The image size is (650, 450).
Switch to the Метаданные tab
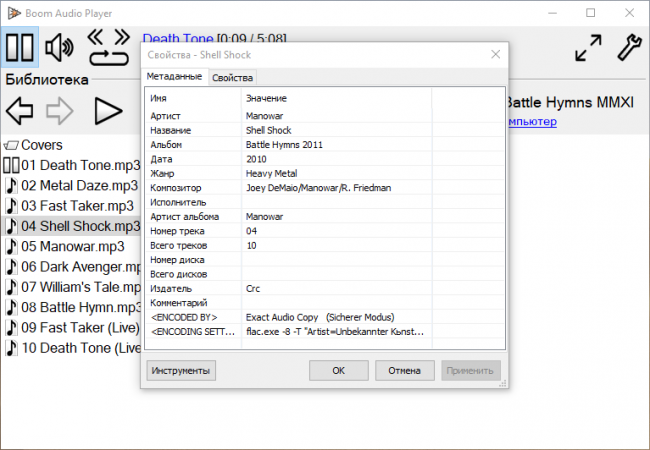click(x=174, y=77)
